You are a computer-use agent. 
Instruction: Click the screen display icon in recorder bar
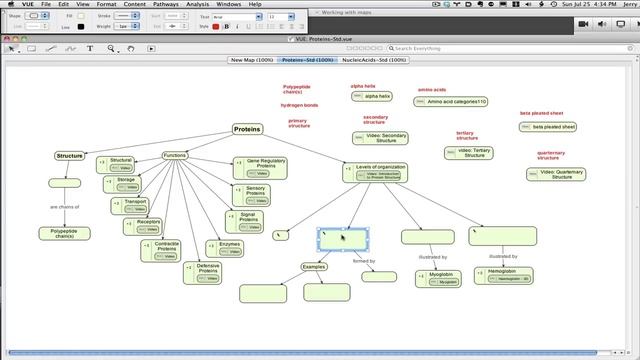tap(621, 24)
